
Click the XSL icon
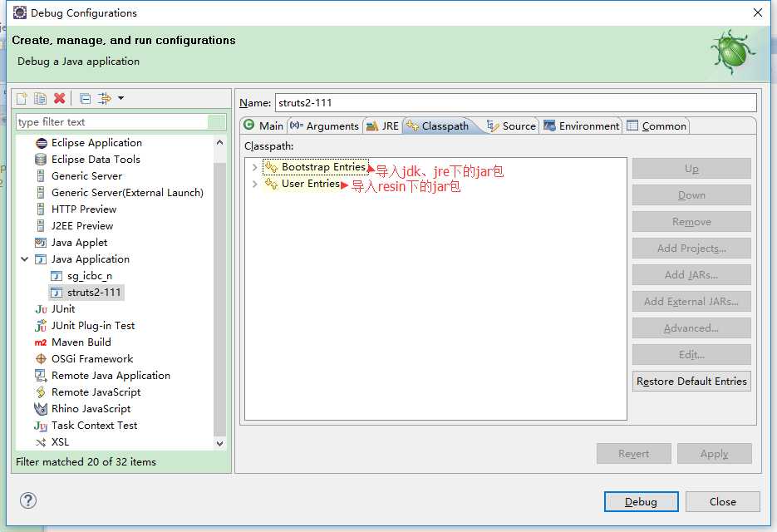tap(41, 442)
